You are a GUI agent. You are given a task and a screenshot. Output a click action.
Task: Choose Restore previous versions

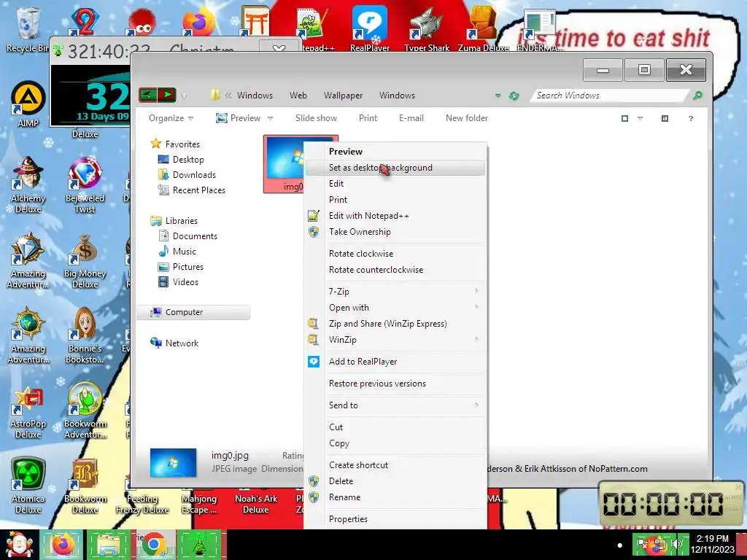pyautogui.click(x=395, y=384)
